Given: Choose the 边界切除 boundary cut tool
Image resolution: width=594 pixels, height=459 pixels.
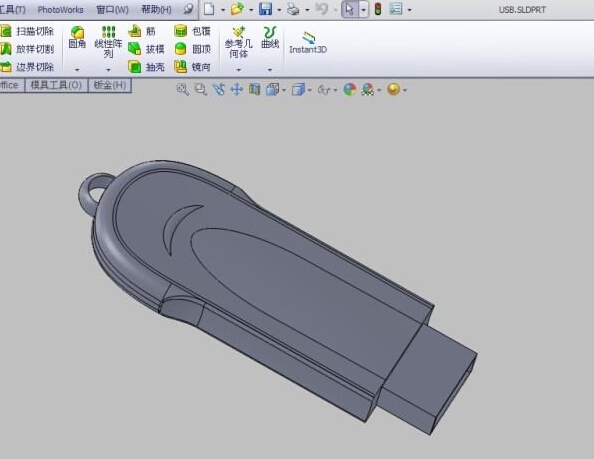Looking at the screenshot, I should [27, 67].
